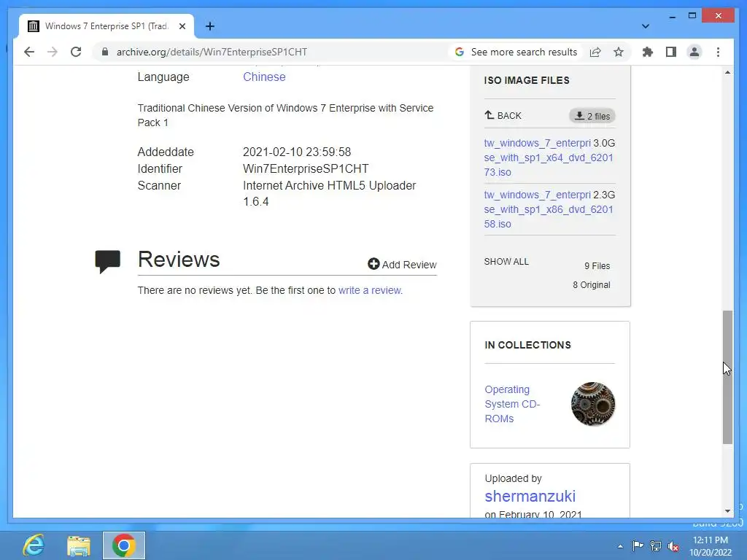This screenshot has width=747, height=560.
Task: Follow the write a review link
Action: (370, 290)
